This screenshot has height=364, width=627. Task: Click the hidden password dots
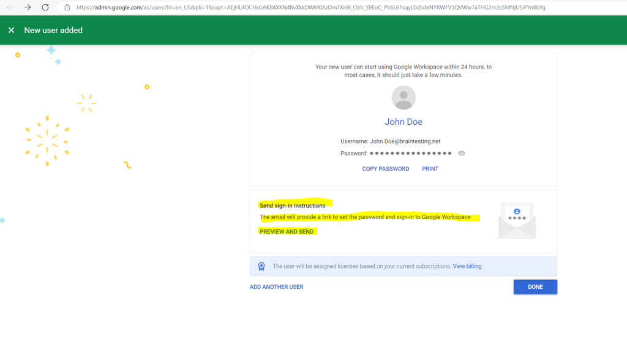[x=411, y=153]
